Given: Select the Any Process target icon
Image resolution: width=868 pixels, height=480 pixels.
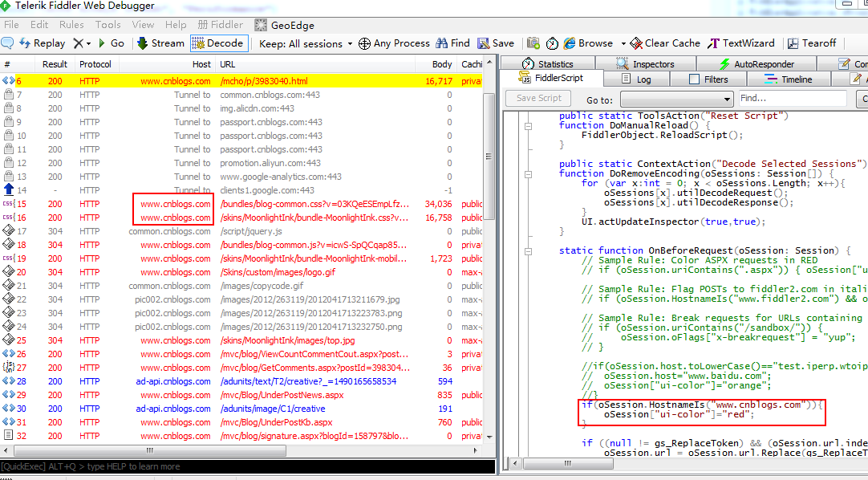Looking at the screenshot, I should [364, 43].
